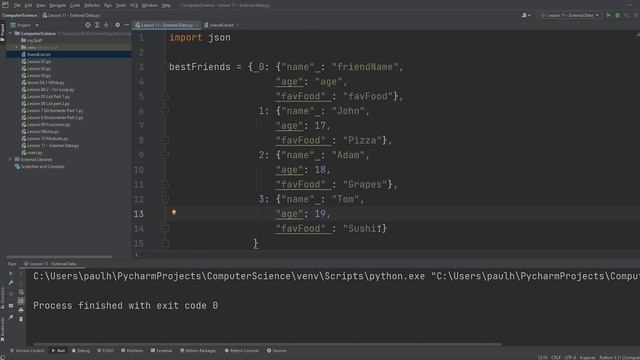Click the green Run button in top toolbar
The width and height of the screenshot is (640, 360).
608,15
